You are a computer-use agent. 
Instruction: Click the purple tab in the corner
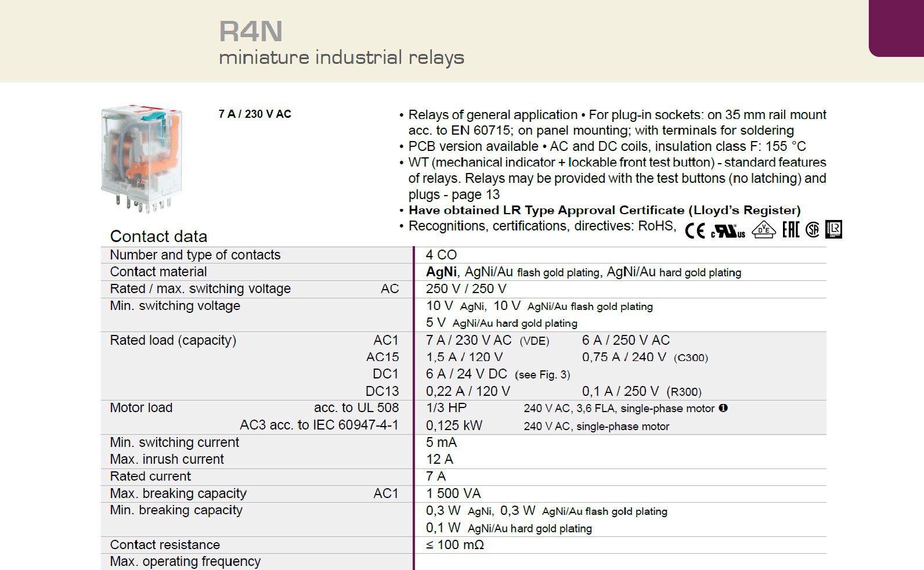tap(896, 28)
